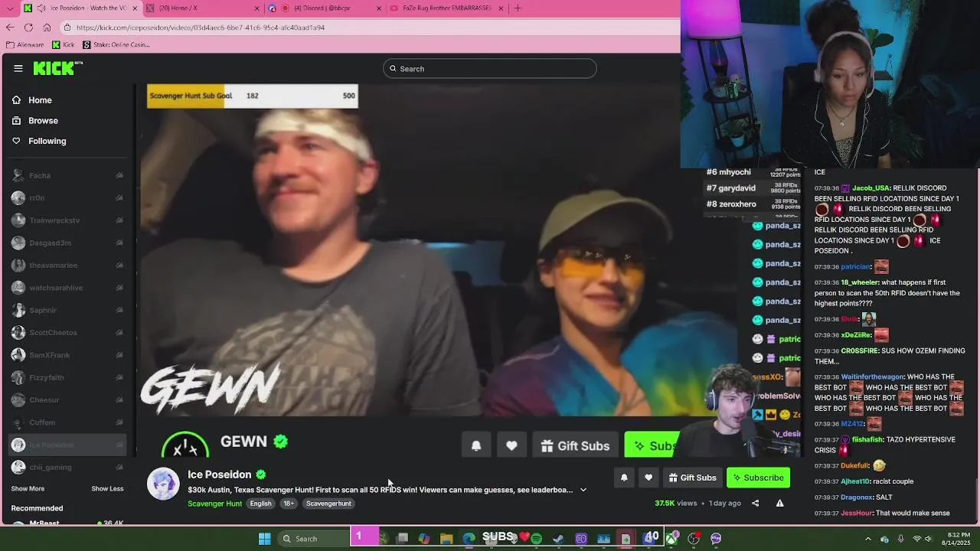Open theavamariee channel in sidebar
The width and height of the screenshot is (980, 551).
(67, 265)
